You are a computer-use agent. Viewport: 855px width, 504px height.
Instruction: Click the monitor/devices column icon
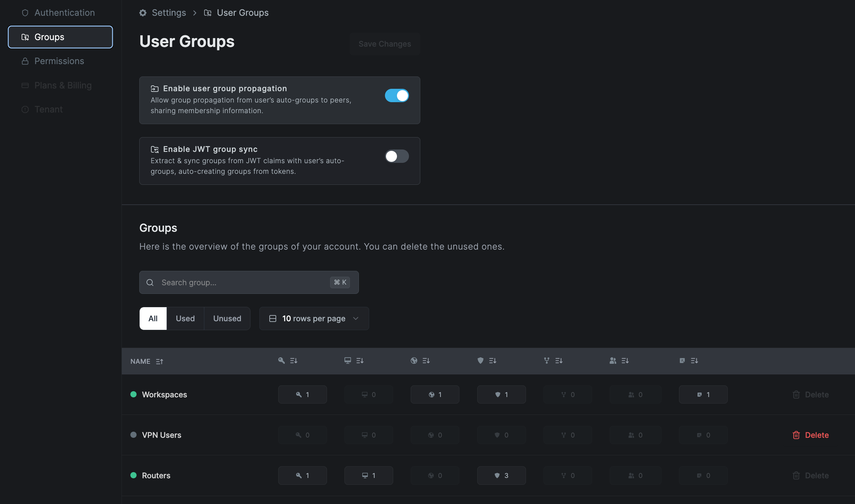(348, 360)
